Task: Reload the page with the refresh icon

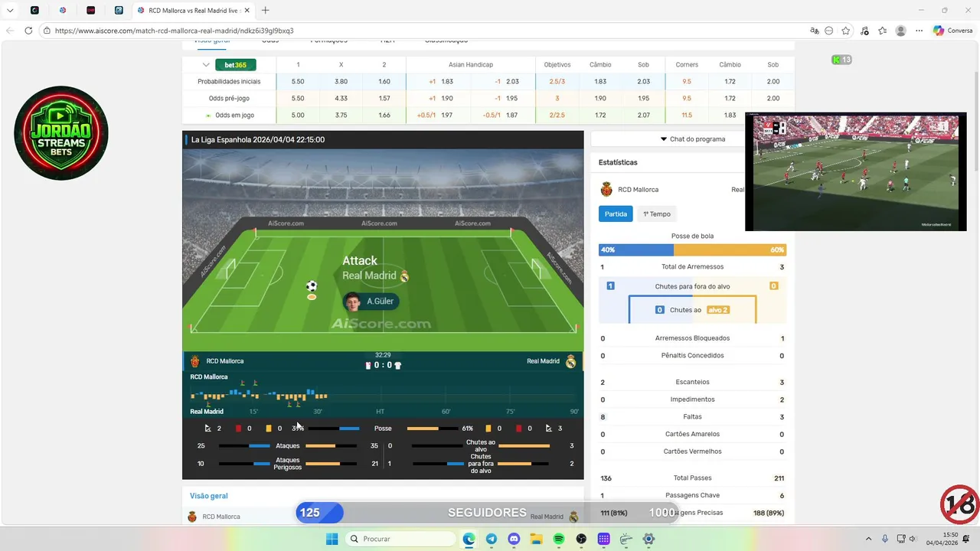Action: pos(28,31)
